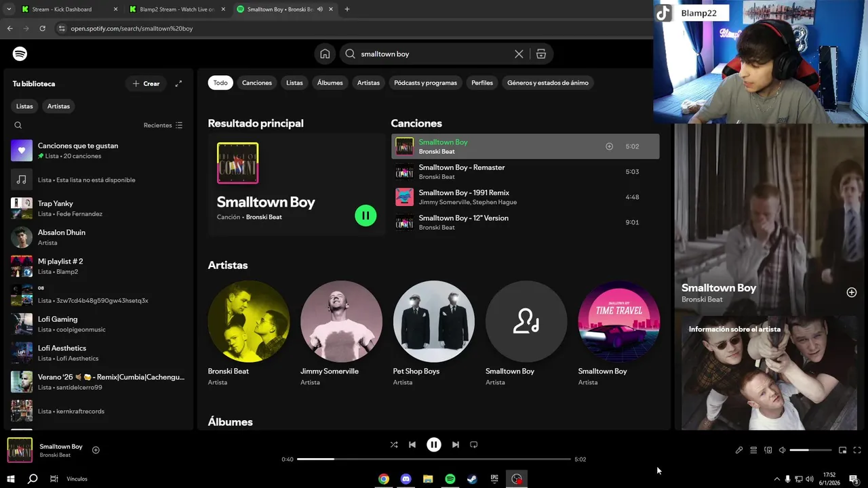Click the search input containing smalltown boy
Viewport: 868px width, 488px height.
click(434, 54)
